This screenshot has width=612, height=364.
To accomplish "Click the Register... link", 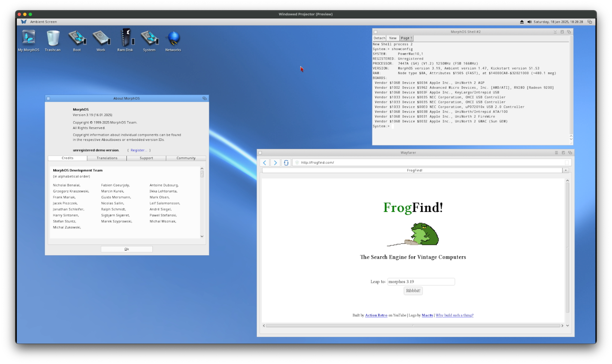I will (x=139, y=150).
